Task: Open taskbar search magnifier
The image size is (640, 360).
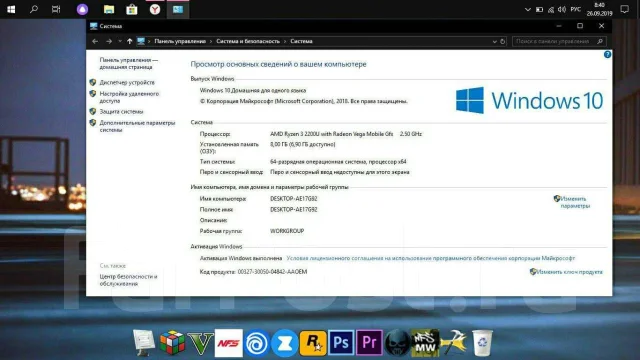Action: pos(34,9)
